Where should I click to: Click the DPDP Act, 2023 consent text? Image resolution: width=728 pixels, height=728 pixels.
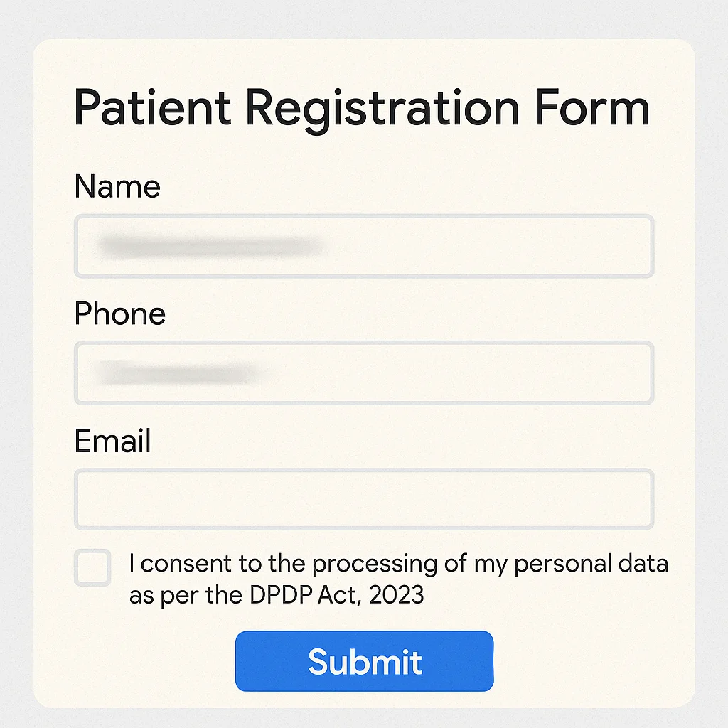[x=398, y=578]
